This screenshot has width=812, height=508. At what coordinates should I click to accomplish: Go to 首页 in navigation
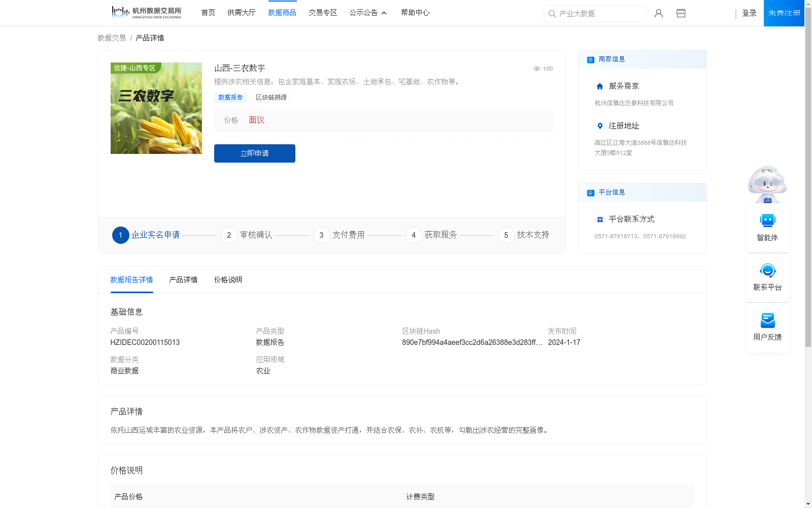(x=208, y=13)
